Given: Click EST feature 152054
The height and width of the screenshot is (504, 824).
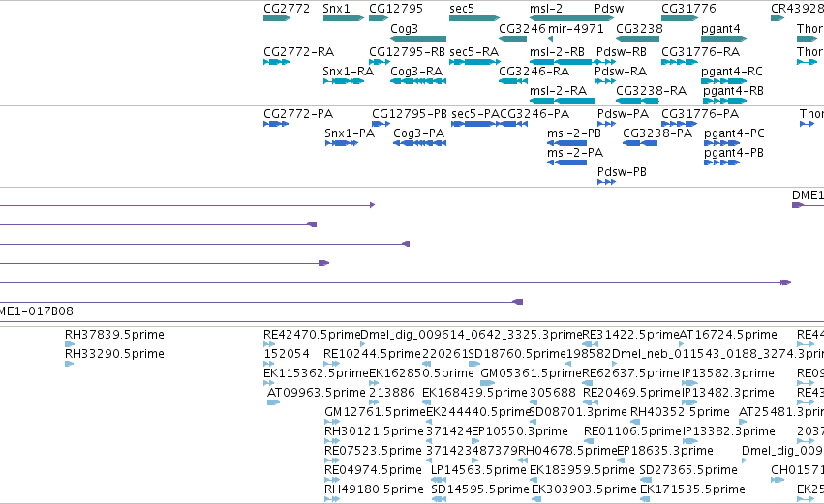Looking at the screenshot, I should click(268, 364).
